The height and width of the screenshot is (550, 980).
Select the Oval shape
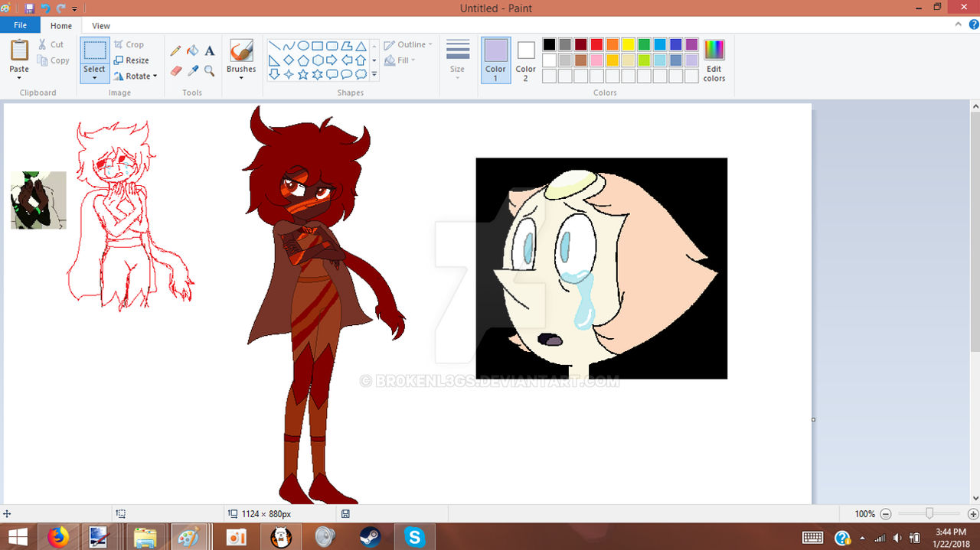(302, 44)
